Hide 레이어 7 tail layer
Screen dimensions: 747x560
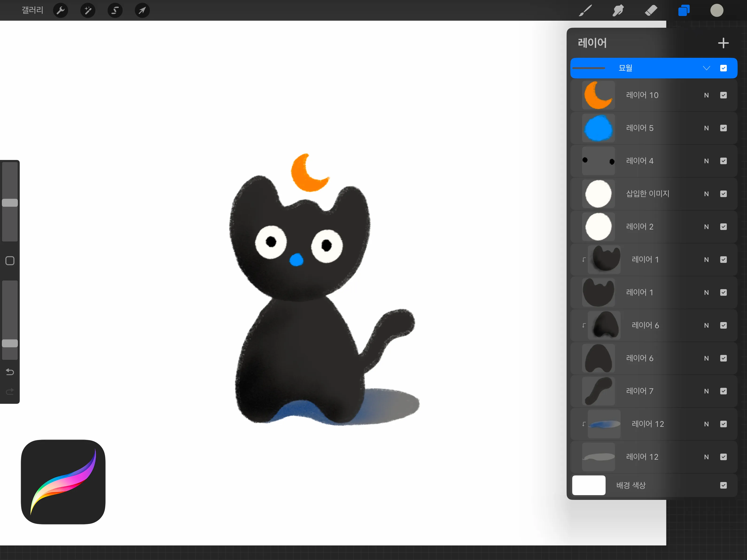click(x=723, y=391)
